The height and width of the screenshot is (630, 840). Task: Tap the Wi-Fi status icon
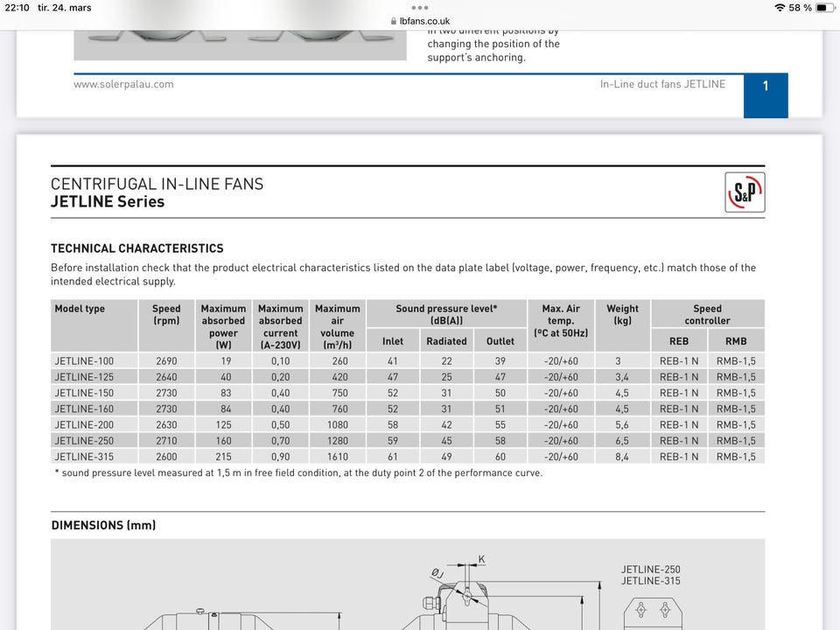click(780, 8)
